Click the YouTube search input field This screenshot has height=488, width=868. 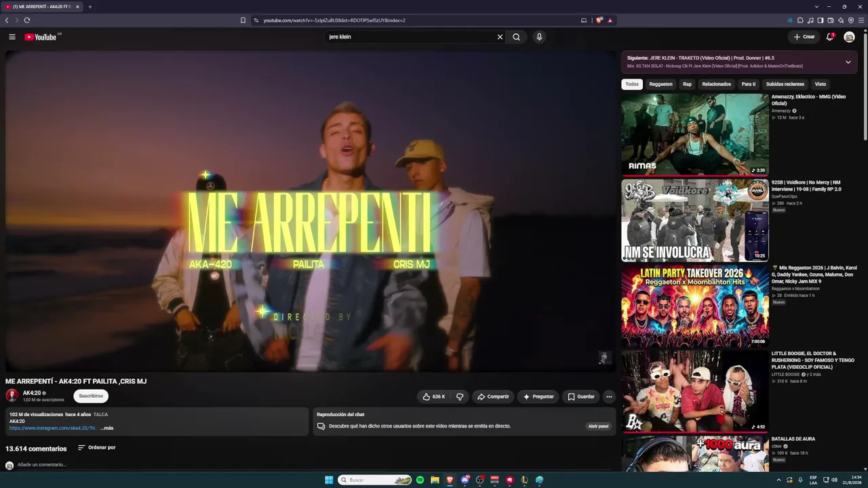[x=410, y=37]
